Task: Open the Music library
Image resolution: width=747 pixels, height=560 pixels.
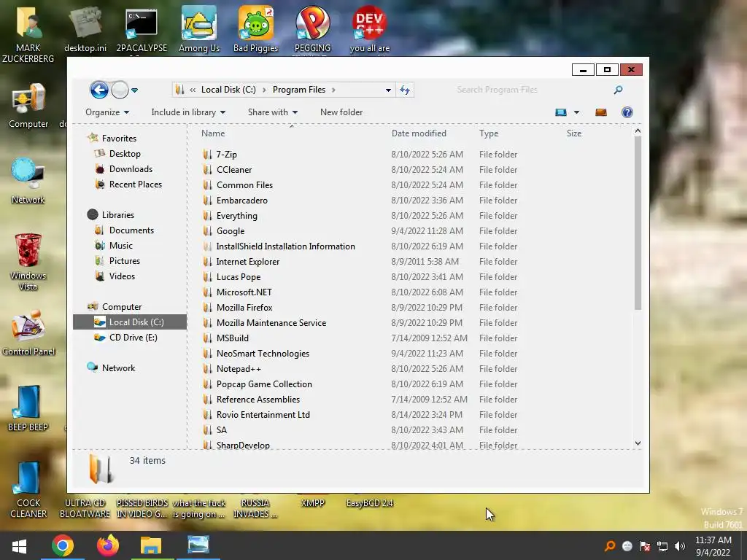Action: (x=121, y=245)
